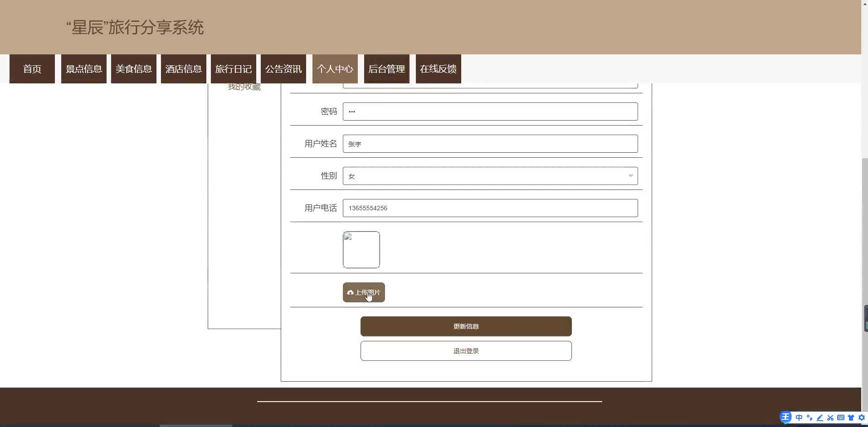Image resolution: width=868 pixels, height=427 pixels.
Task: Open the IME settings gear icon
Action: click(862, 417)
